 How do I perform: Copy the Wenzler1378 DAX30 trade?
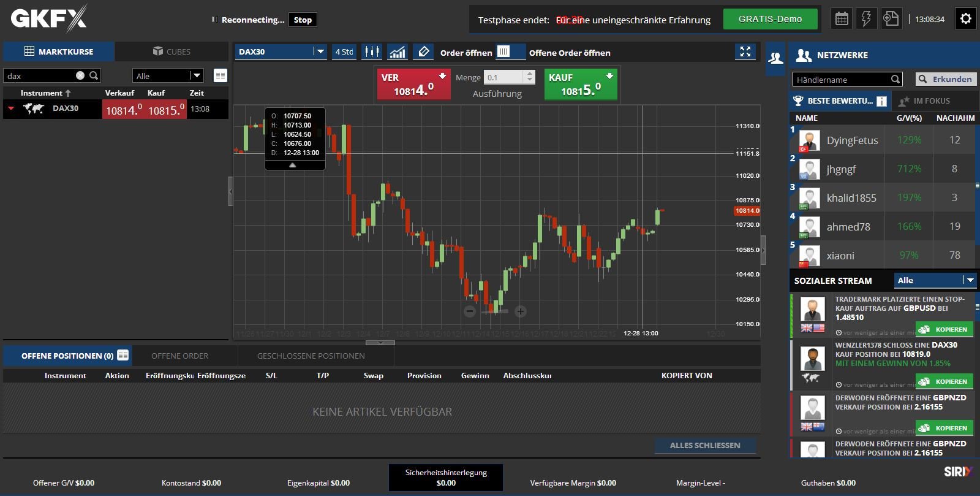944,381
